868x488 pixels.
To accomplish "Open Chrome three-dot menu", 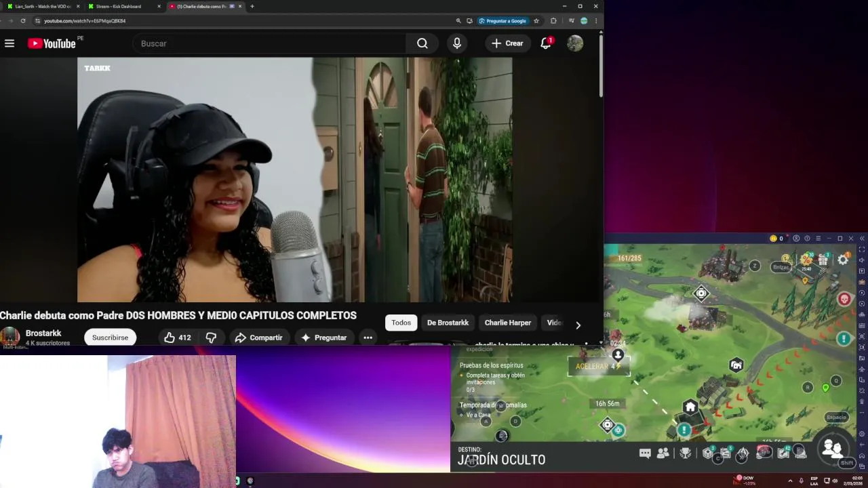I will pyautogui.click(x=596, y=21).
